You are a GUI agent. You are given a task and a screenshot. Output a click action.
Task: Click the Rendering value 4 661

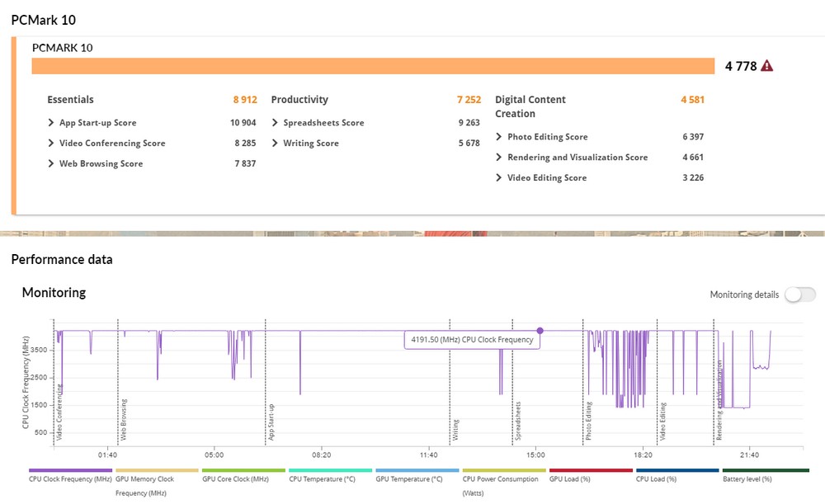pos(693,158)
